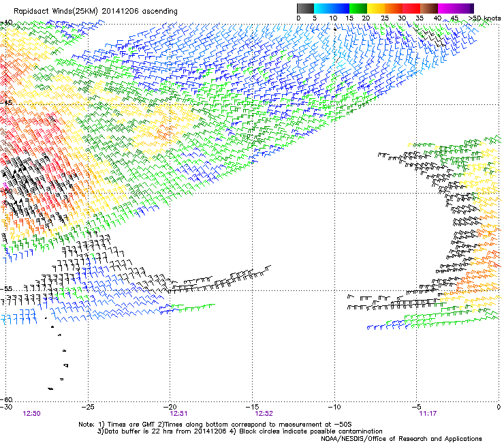Click the note line '3)Data buffer is 22 hrs'
The image size is (504, 443).
click(240, 431)
